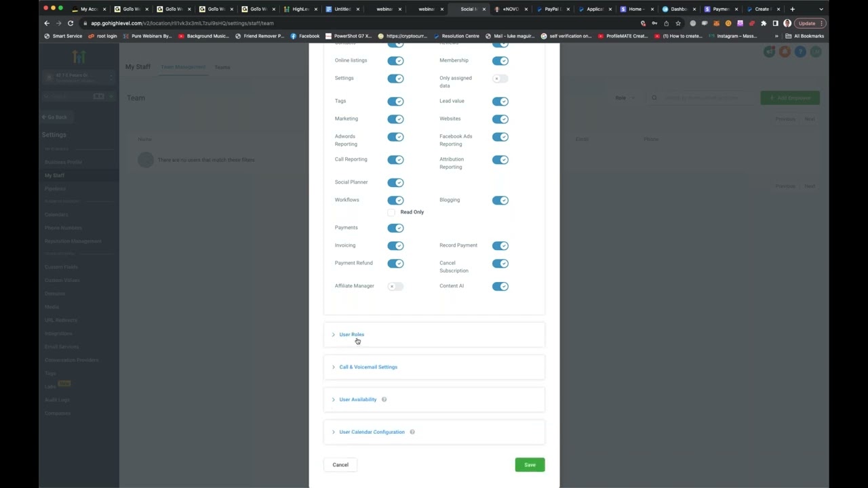Go back in browser history
Image resolution: width=868 pixels, height=488 pixels.
(47, 23)
